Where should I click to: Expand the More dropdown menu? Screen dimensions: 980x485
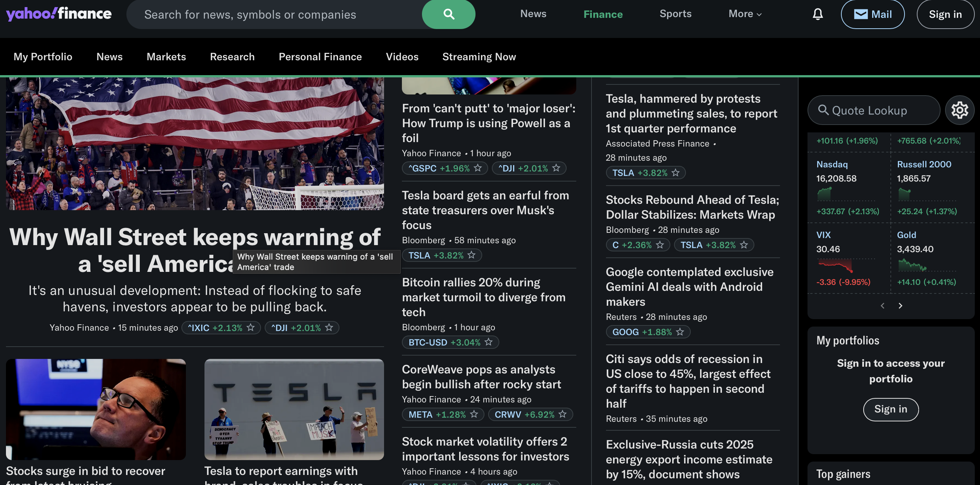(x=745, y=14)
